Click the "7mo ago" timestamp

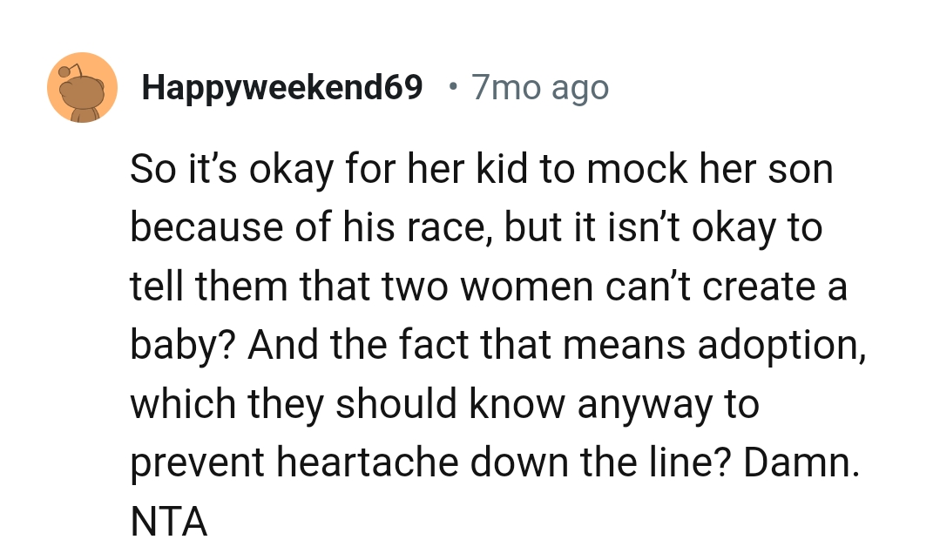pos(539,87)
